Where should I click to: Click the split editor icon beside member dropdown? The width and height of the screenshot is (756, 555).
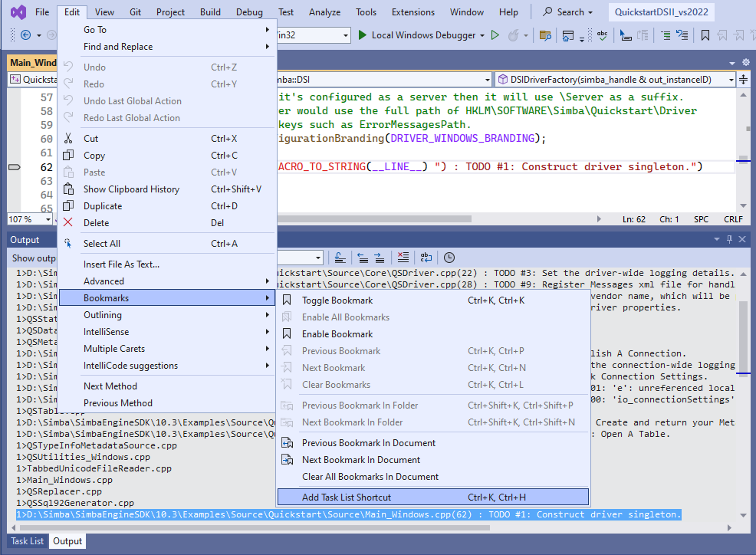[744, 80]
